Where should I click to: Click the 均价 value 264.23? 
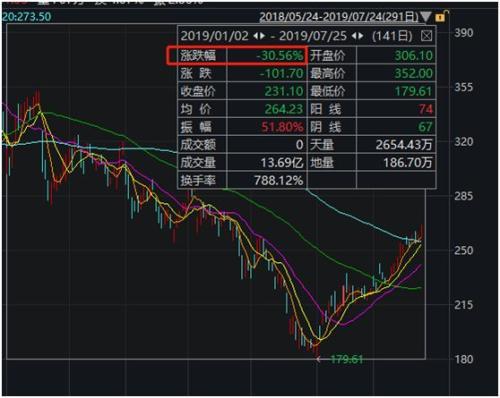click(x=284, y=109)
